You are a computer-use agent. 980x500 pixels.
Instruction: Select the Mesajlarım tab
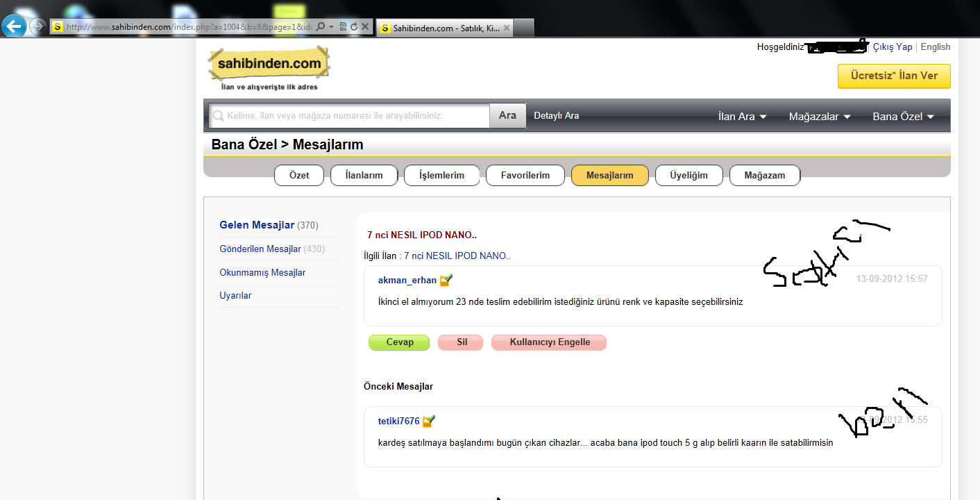click(609, 175)
